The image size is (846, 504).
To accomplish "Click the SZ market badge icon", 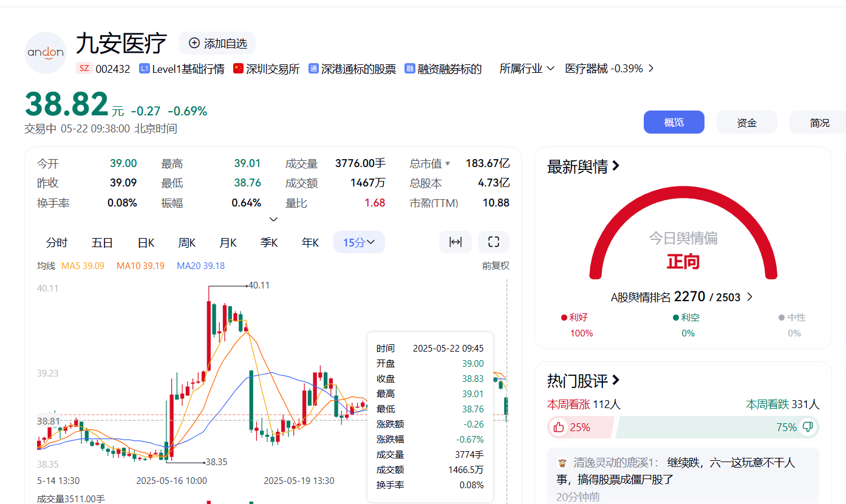I will click(x=84, y=69).
